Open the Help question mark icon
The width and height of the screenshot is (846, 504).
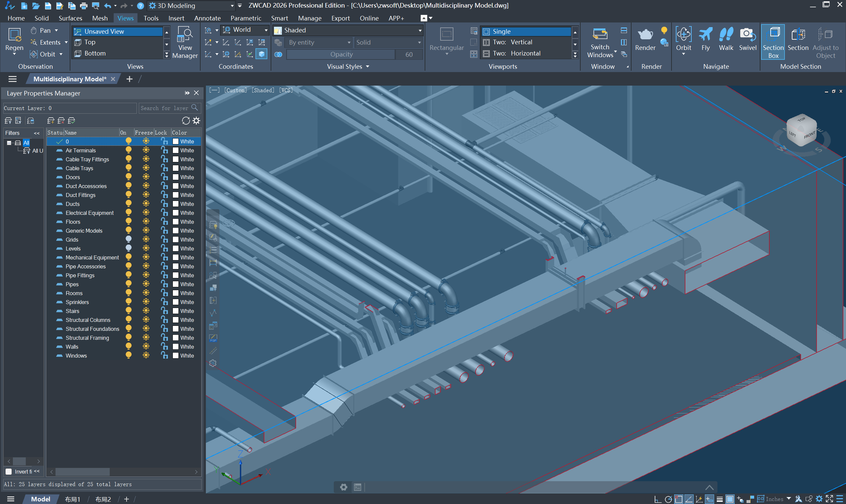(x=140, y=6)
